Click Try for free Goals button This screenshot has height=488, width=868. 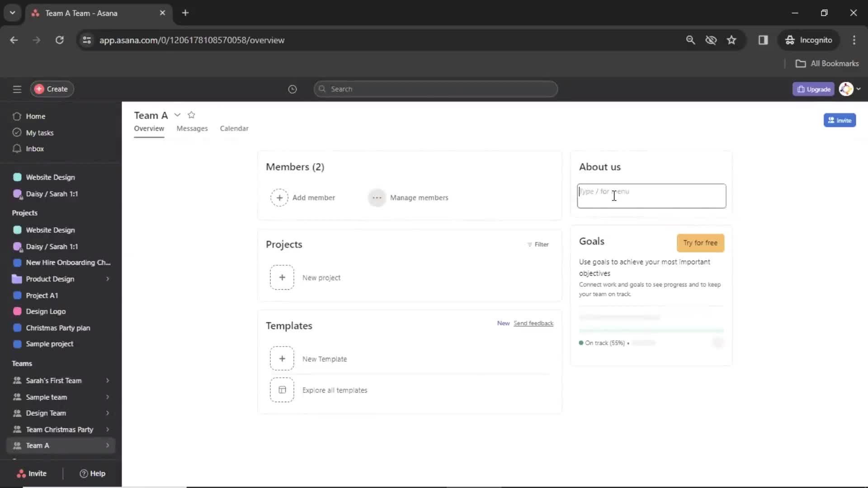coord(700,243)
